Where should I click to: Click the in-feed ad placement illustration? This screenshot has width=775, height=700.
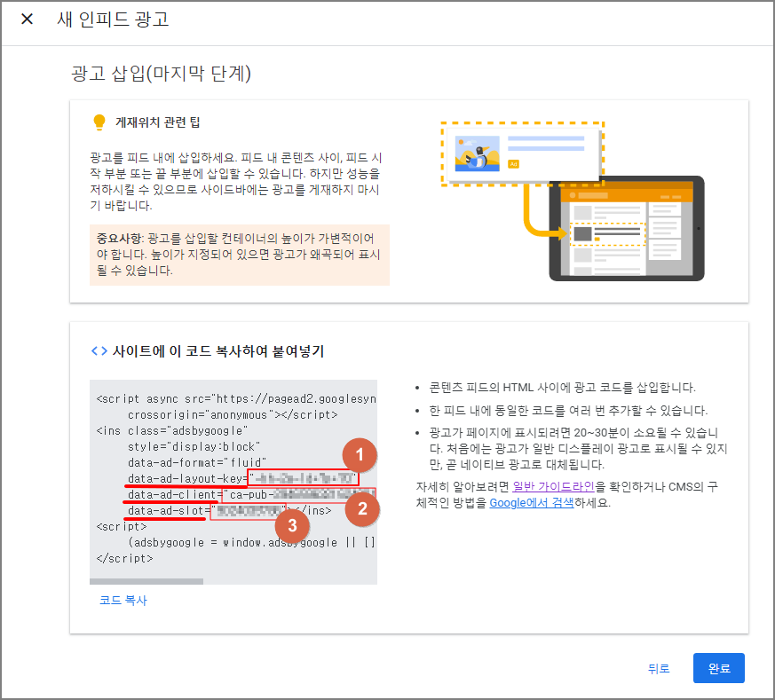573,201
